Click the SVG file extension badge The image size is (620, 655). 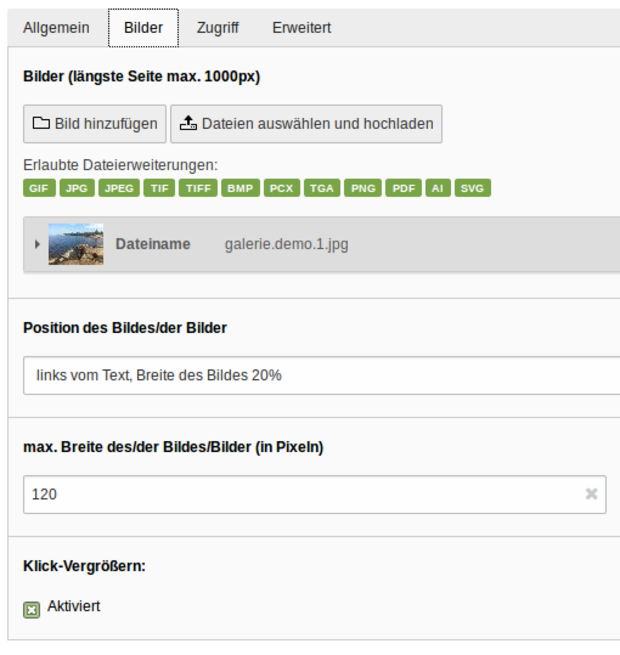pos(473,188)
